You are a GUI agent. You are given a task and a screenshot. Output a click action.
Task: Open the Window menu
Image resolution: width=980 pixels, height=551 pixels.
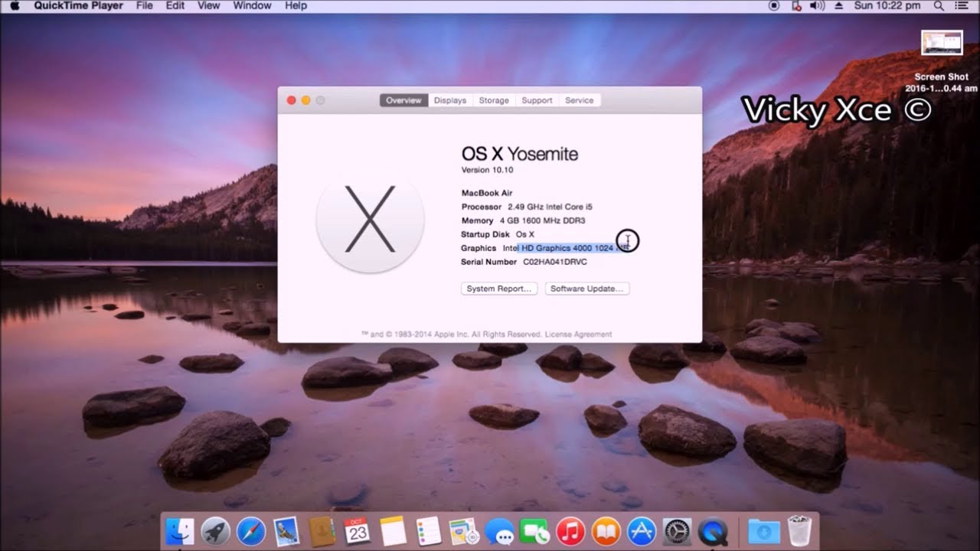coord(252,5)
